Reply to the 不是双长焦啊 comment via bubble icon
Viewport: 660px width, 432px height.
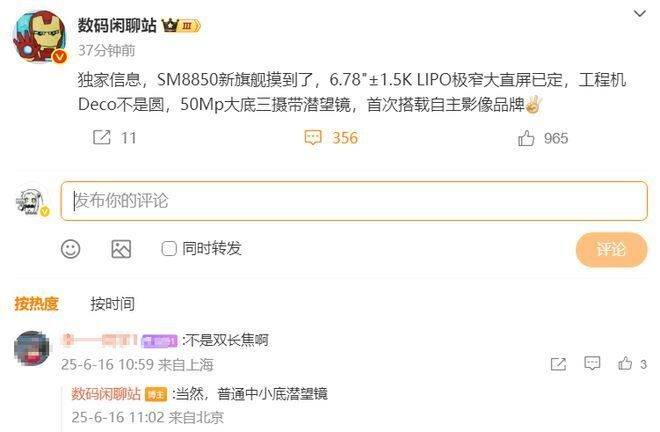(x=592, y=363)
